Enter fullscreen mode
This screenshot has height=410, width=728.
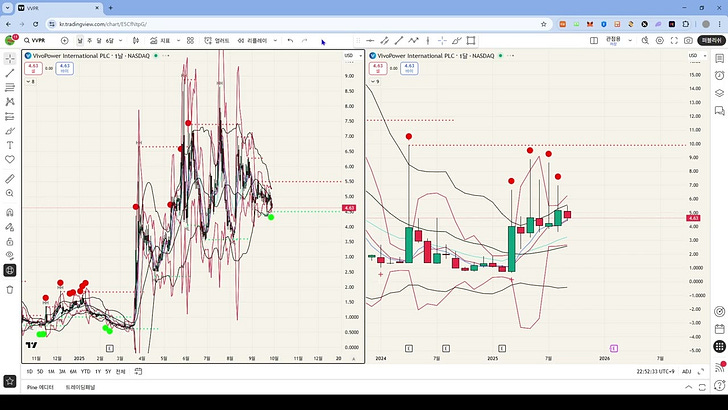[674, 40]
